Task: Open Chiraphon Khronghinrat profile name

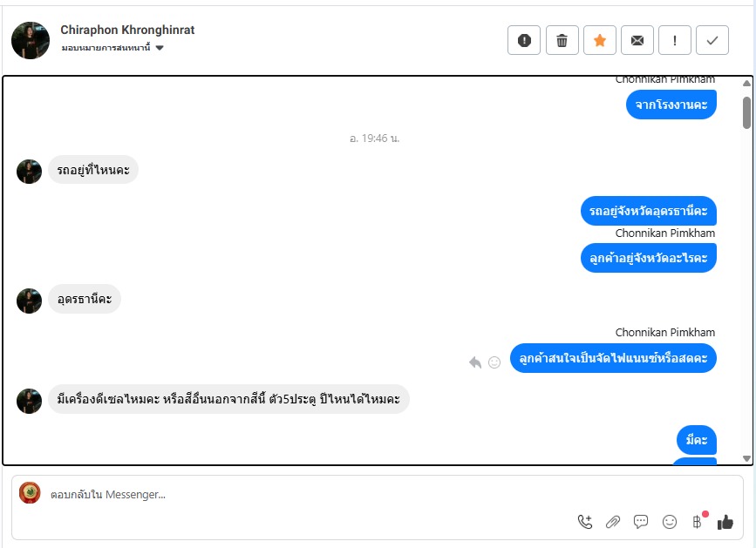Action: (x=127, y=30)
